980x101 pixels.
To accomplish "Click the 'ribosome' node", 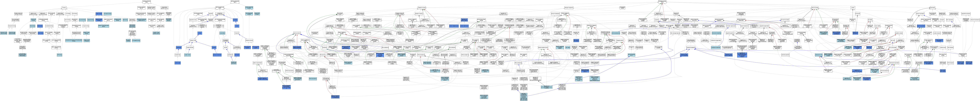I will [237, 33].
